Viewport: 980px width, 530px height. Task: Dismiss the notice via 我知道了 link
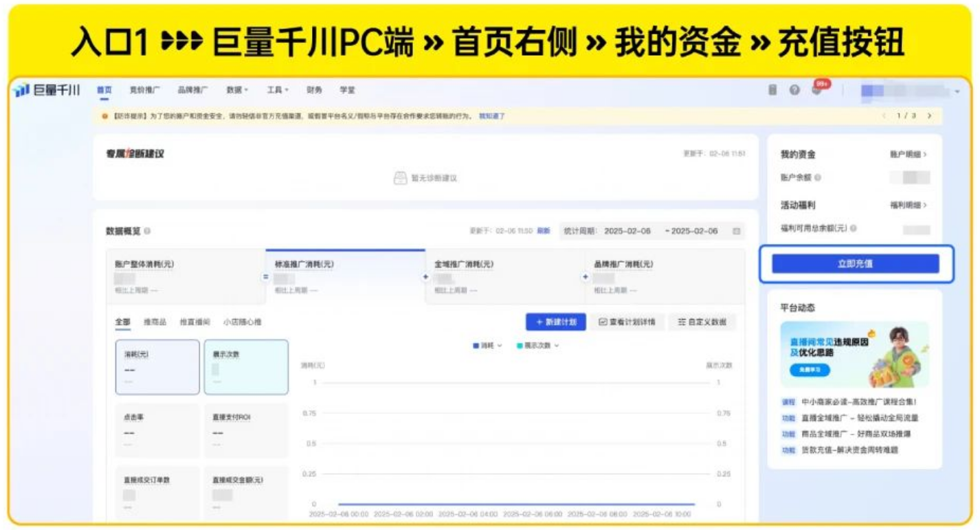tap(492, 116)
